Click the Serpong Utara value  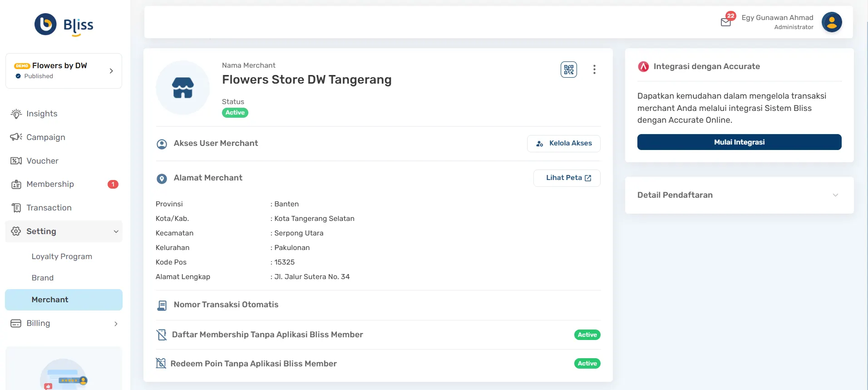pyautogui.click(x=299, y=233)
